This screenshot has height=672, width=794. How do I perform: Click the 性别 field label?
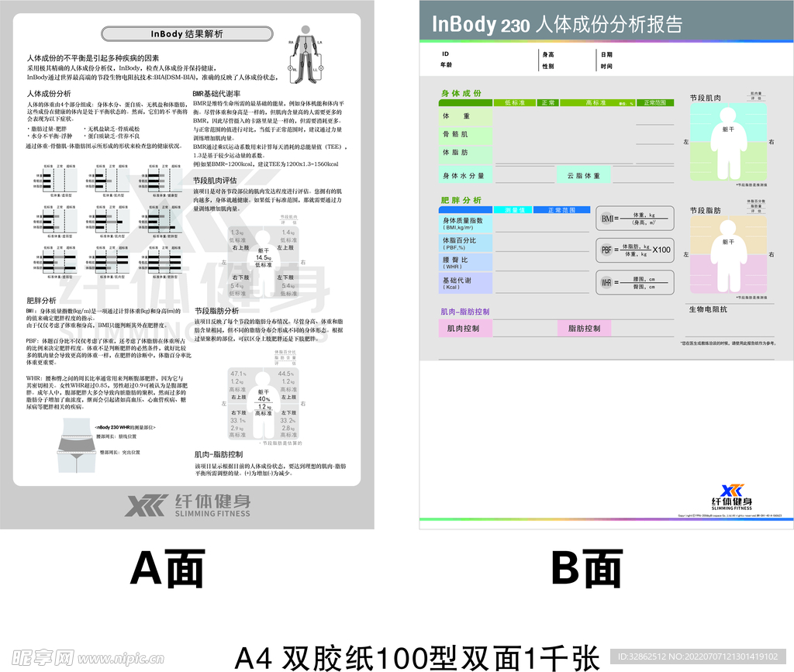coord(548,67)
